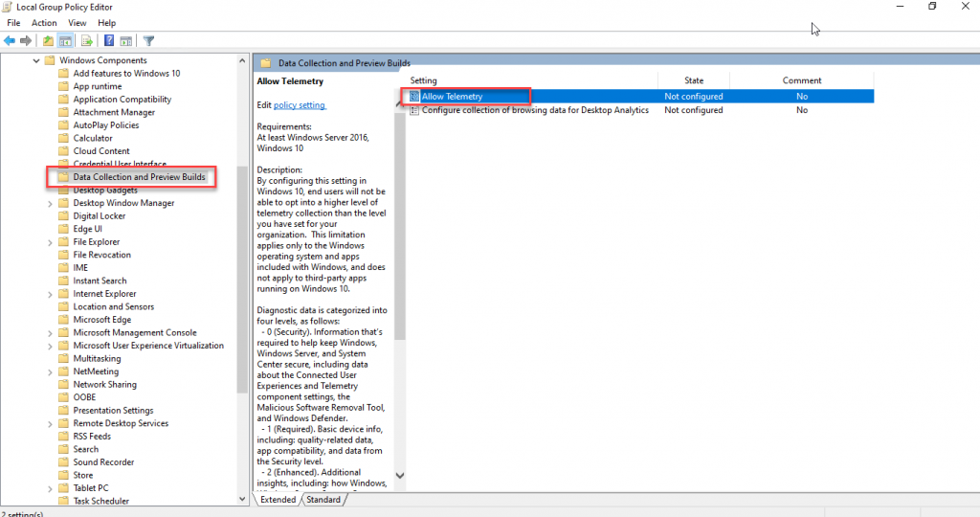Screen dimensions: 980x517
Task: Toggle Show/Hide Console Tree toolbar button
Action: 65,40
